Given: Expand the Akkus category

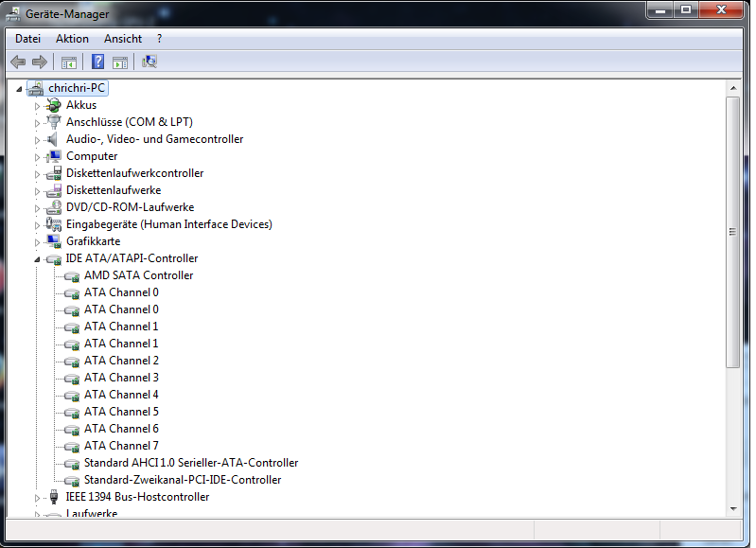Looking at the screenshot, I should (37, 106).
